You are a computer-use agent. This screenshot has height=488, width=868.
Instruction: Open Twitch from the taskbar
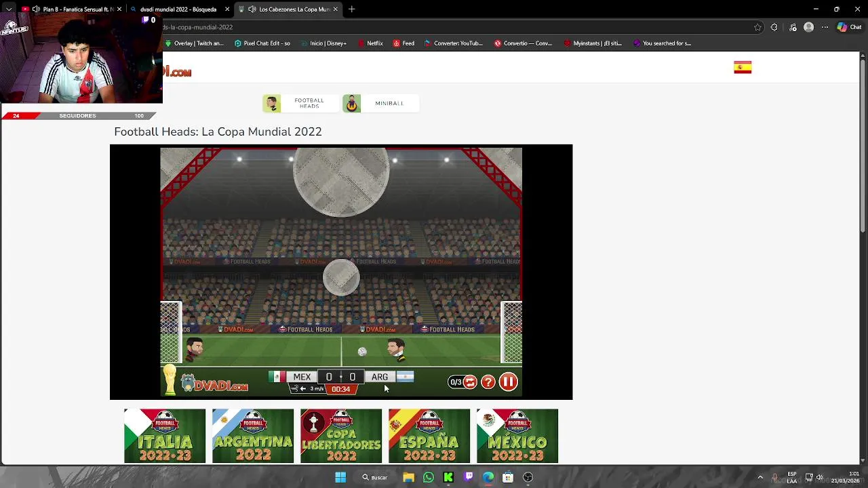(469, 477)
